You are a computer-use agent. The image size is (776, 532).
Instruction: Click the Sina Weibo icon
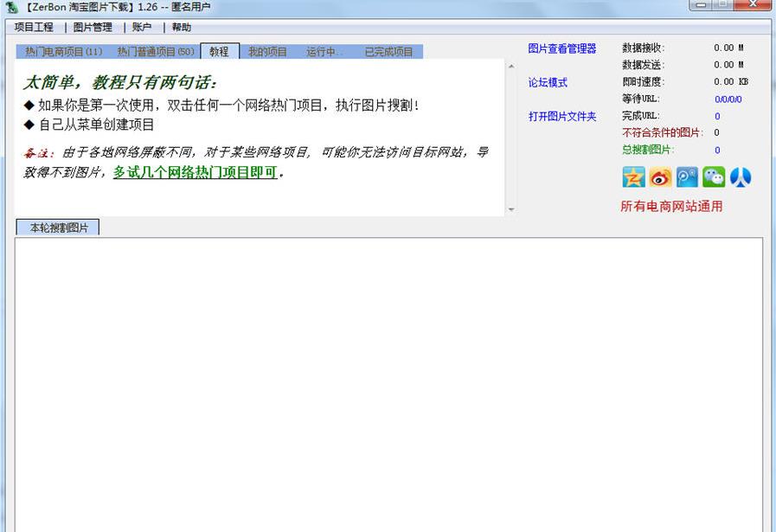[x=660, y=176]
